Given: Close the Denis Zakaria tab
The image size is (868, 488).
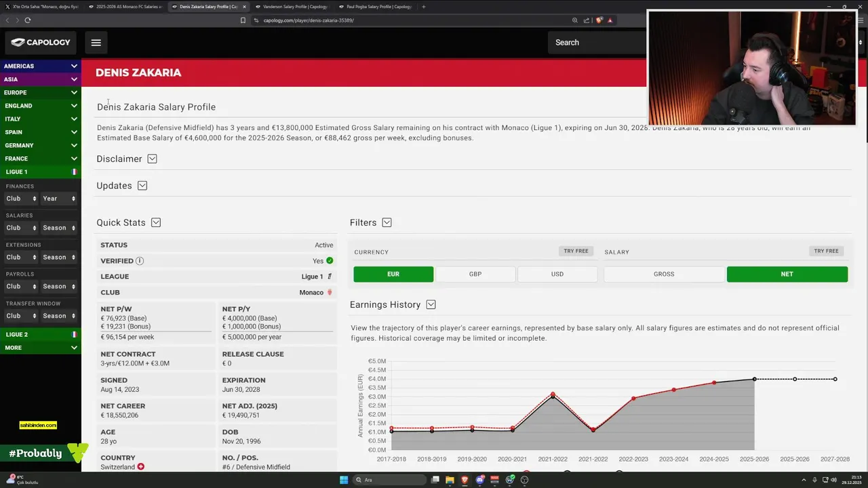Looking at the screenshot, I should [244, 7].
